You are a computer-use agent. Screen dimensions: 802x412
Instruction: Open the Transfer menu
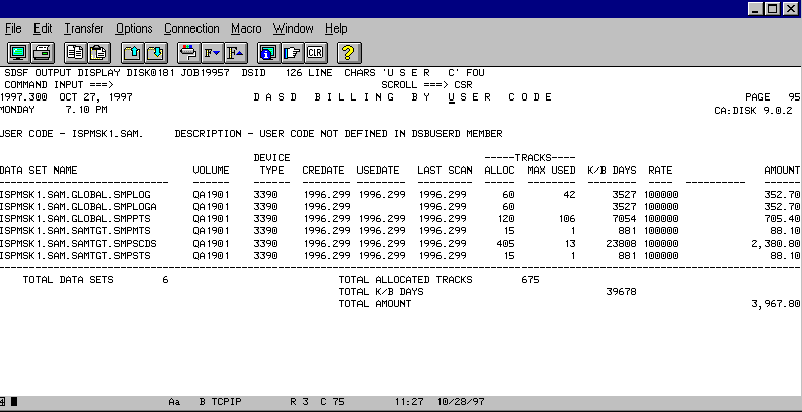84,29
